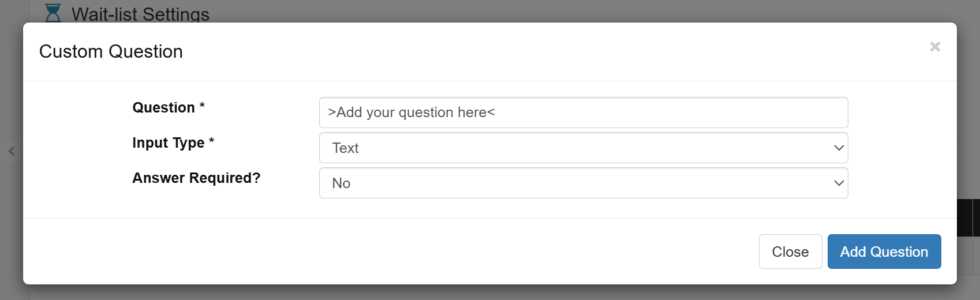Image resolution: width=980 pixels, height=300 pixels.
Task: Click the No value in Answer Required
Action: (341, 183)
